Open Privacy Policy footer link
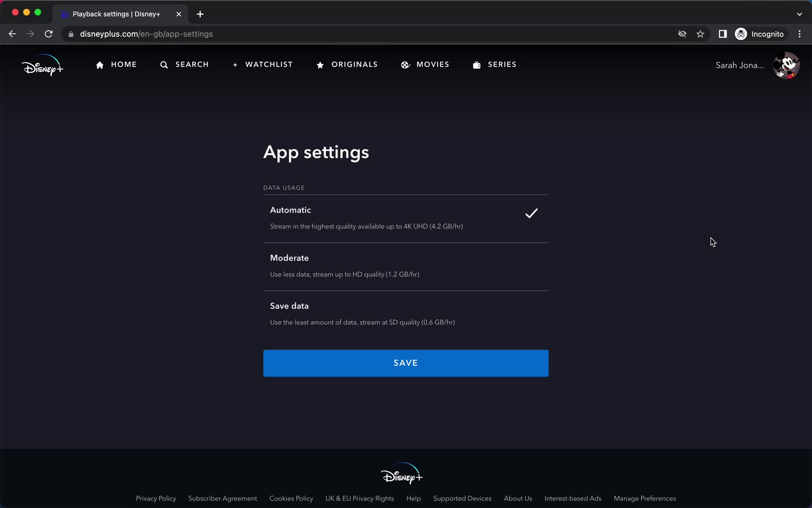812x508 pixels. coord(156,498)
